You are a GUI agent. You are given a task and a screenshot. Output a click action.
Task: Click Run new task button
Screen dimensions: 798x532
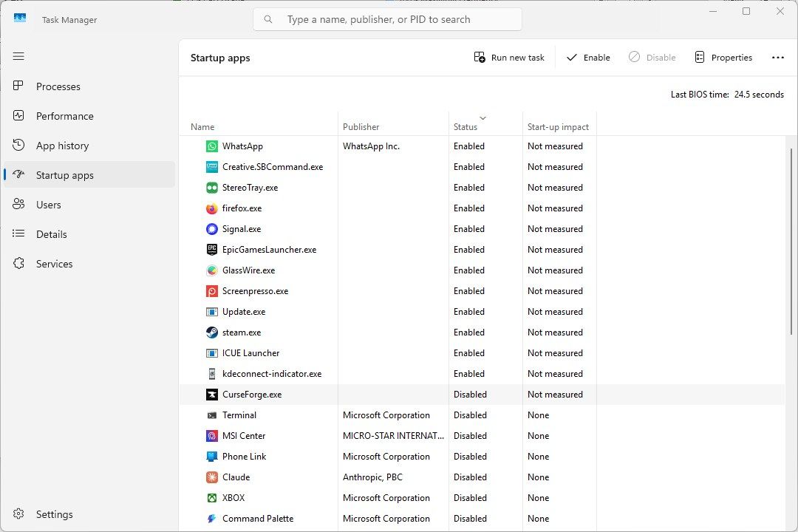point(509,58)
